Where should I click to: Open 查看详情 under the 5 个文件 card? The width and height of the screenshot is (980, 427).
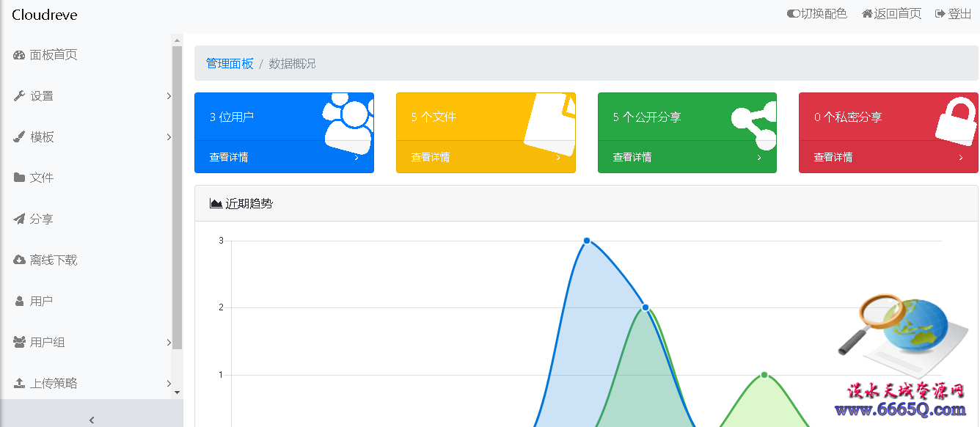(x=486, y=157)
